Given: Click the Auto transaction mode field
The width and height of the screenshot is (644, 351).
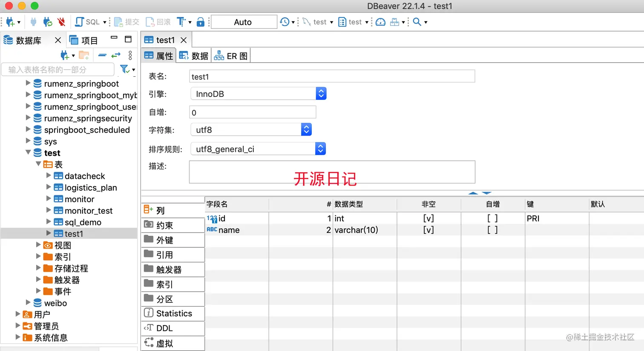Looking at the screenshot, I should click(x=244, y=22).
